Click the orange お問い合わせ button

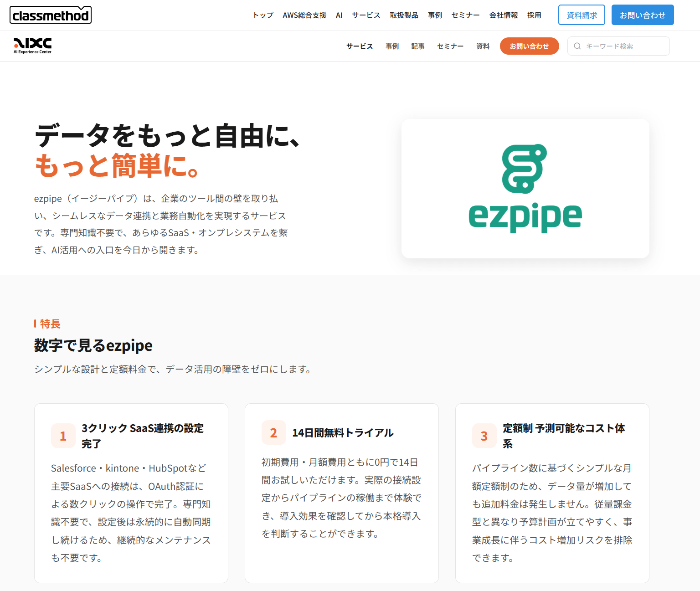529,46
